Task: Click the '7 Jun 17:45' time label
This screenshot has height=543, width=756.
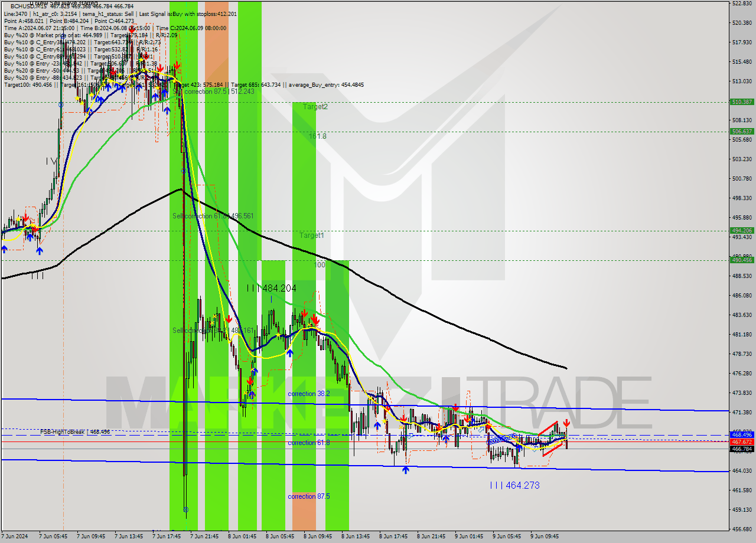Action: pyautogui.click(x=167, y=537)
